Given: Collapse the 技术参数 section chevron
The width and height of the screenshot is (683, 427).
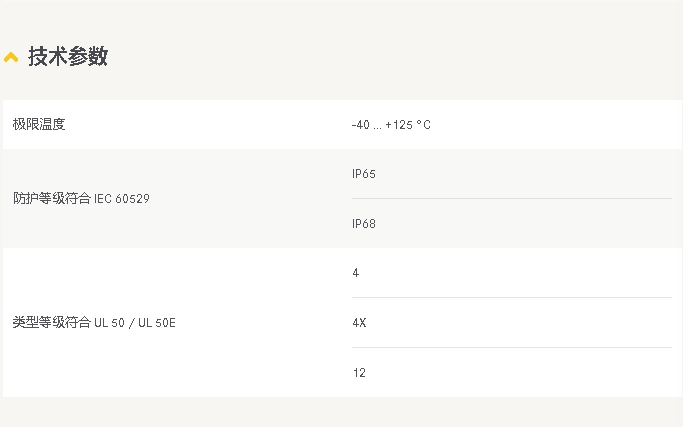Looking at the screenshot, I should click(x=11, y=57).
